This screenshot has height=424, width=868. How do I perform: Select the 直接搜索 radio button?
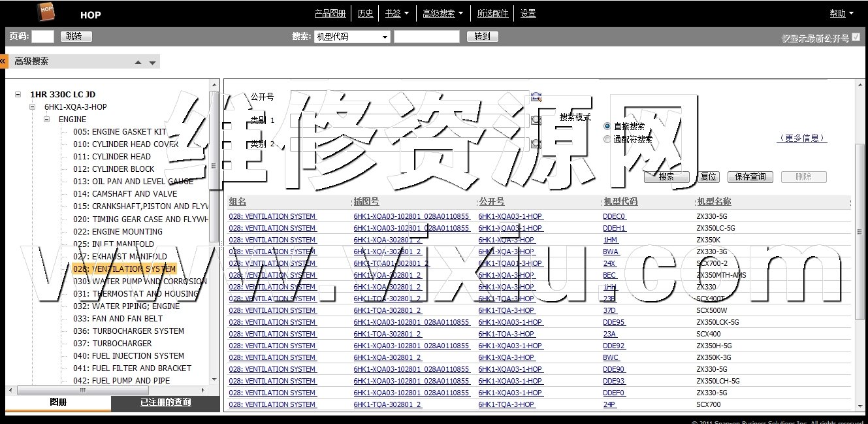click(607, 126)
